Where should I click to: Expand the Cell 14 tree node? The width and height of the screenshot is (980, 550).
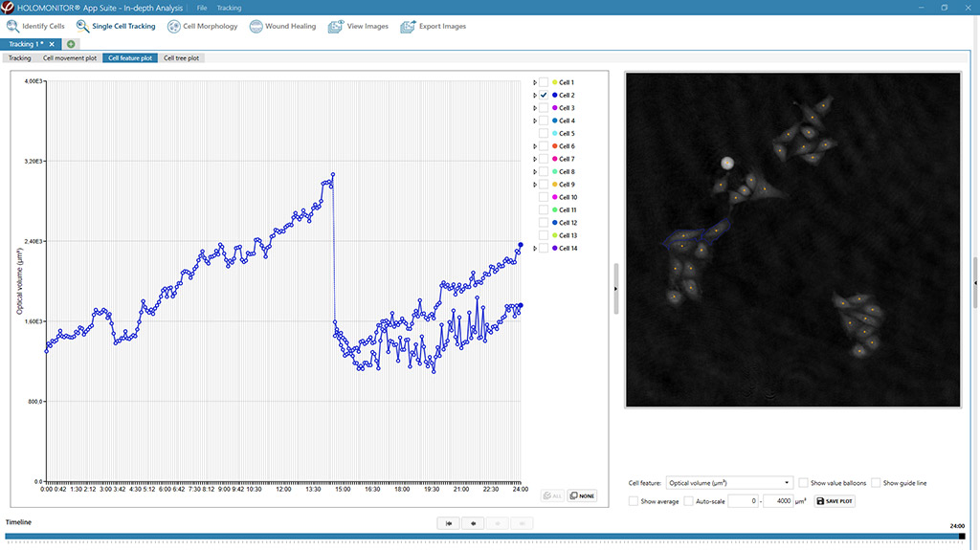click(x=535, y=248)
